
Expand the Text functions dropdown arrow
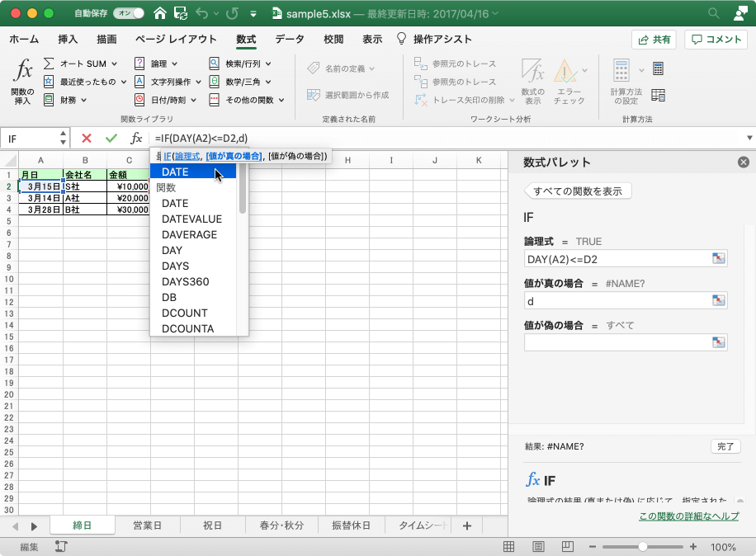click(198, 82)
